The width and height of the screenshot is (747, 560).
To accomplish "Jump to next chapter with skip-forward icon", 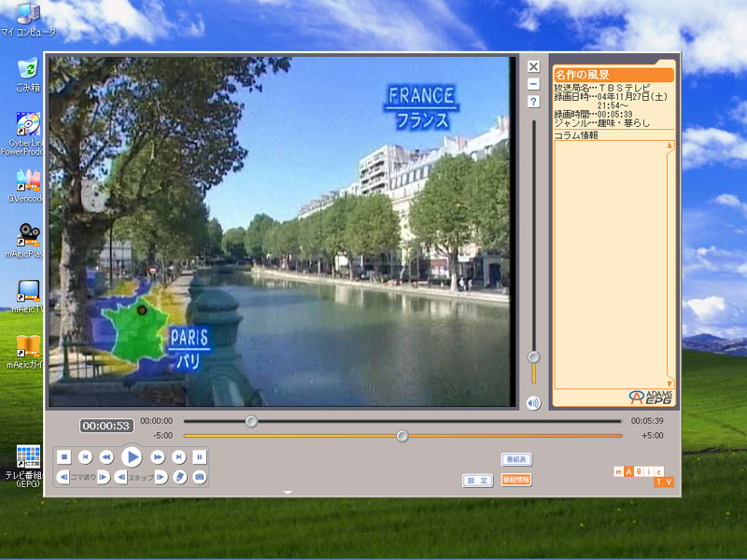I will point(179,456).
